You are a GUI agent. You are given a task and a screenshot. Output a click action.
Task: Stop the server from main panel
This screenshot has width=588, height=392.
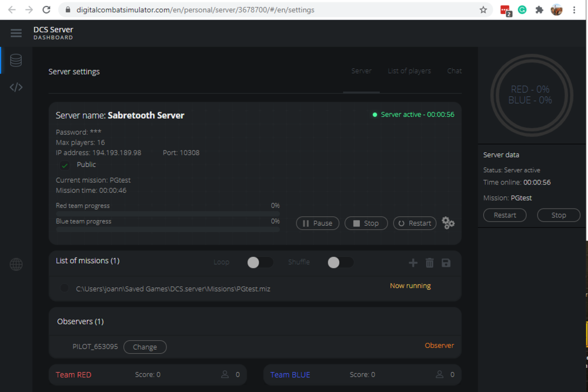point(366,223)
